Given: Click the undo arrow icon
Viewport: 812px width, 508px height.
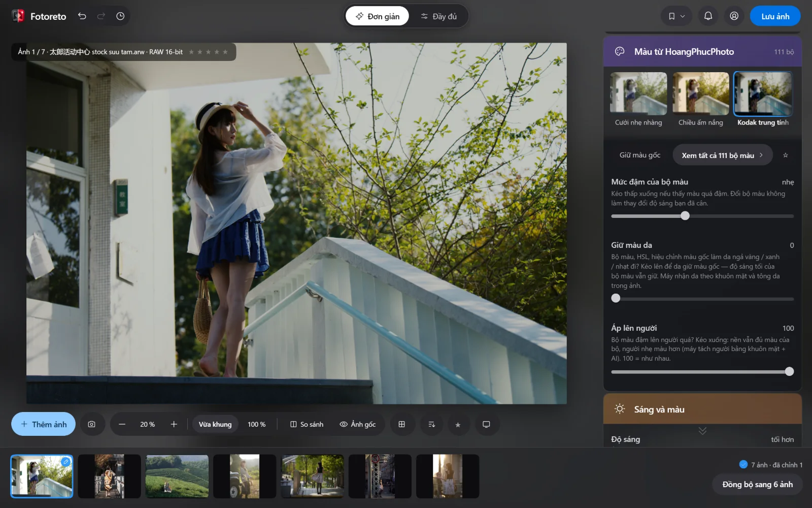Looking at the screenshot, I should coord(82,16).
